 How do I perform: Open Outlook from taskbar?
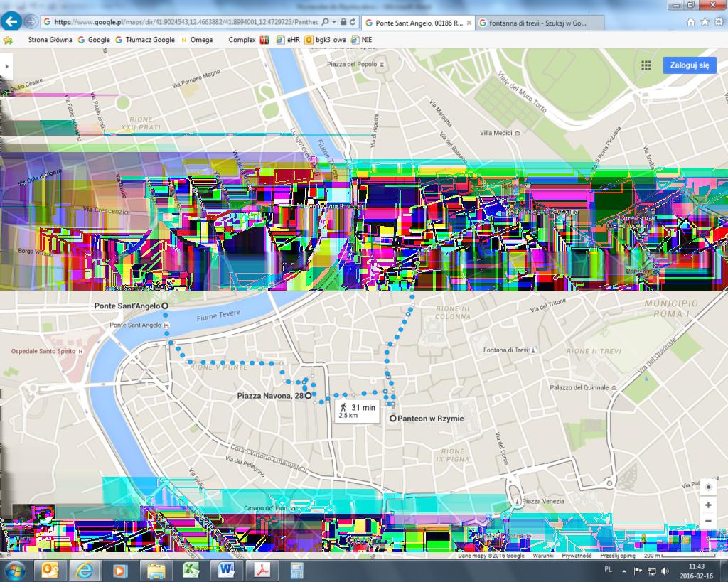50,571
